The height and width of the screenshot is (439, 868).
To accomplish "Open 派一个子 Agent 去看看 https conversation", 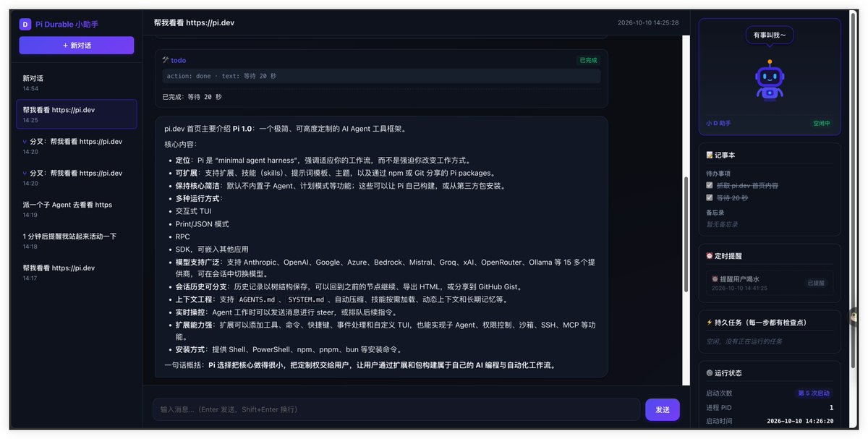I will [x=77, y=209].
